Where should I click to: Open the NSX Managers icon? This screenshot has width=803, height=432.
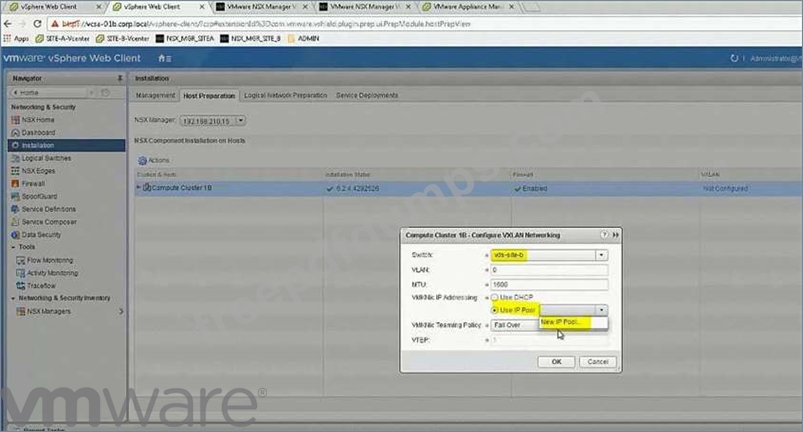click(21, 312)
